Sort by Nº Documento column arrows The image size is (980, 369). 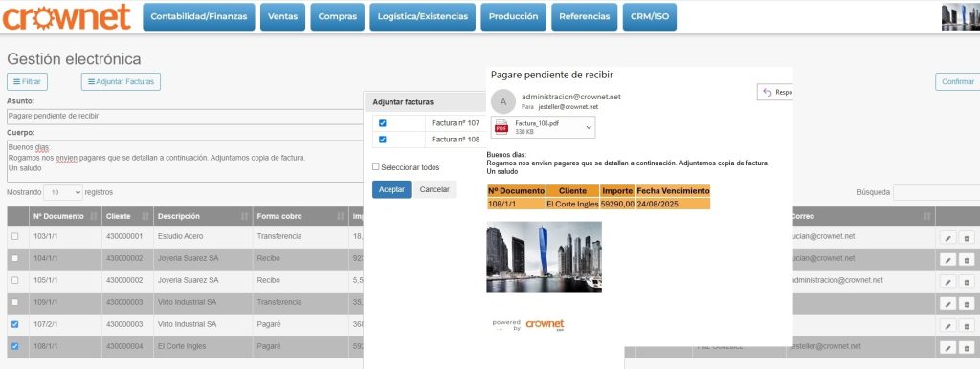point(94,216)
